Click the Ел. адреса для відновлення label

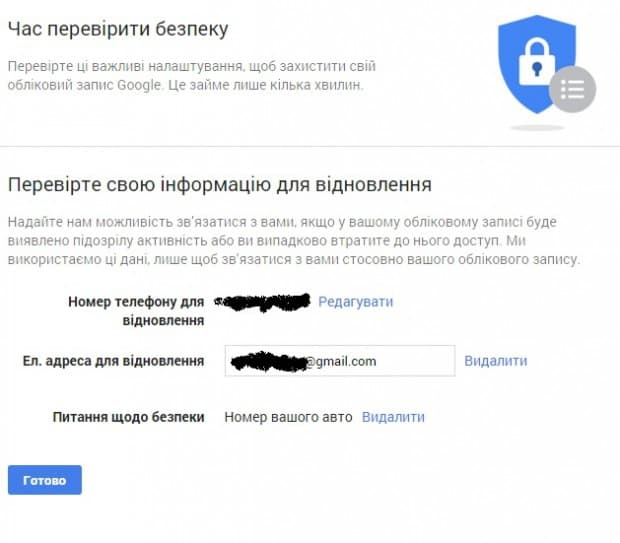[129, 361]
